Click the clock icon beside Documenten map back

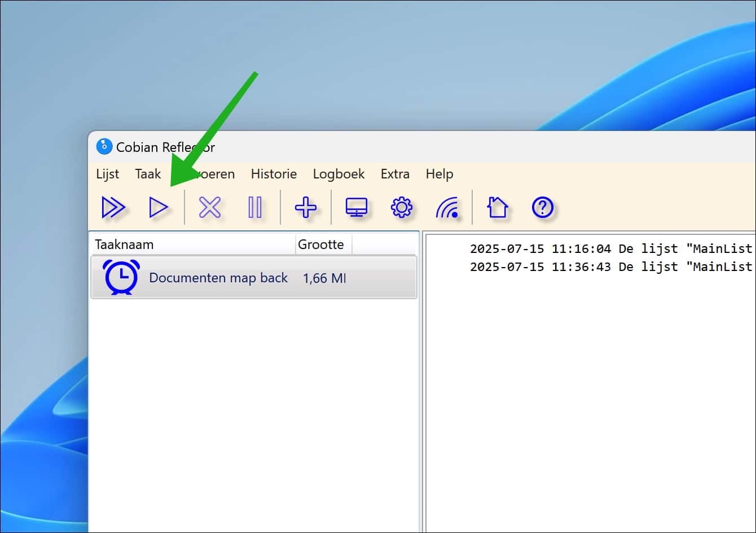point(122,277)
